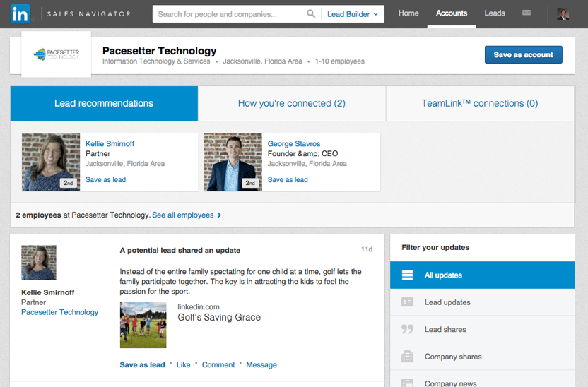The image size is (588, 387).
Task: Switch to How you're connected tab
Action: coord(292,103)
